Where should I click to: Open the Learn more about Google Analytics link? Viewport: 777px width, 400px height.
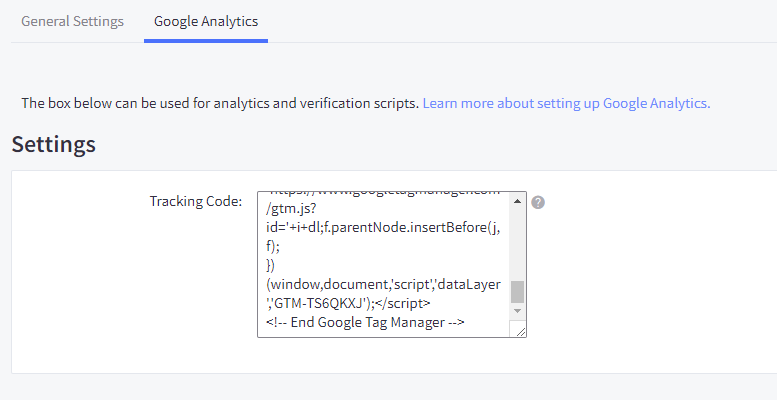tap(566, 103)
